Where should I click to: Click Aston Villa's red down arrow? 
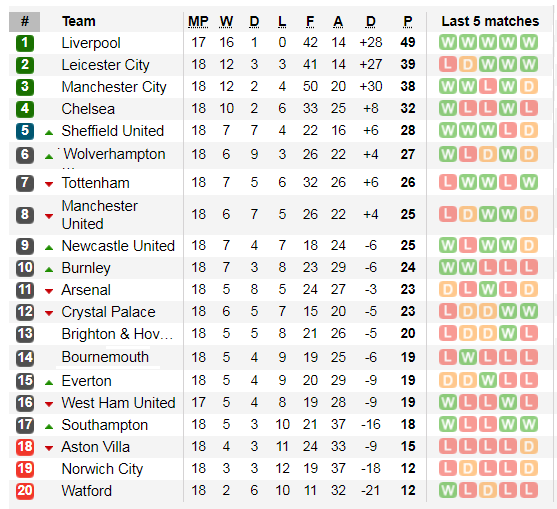coord(49,448)
